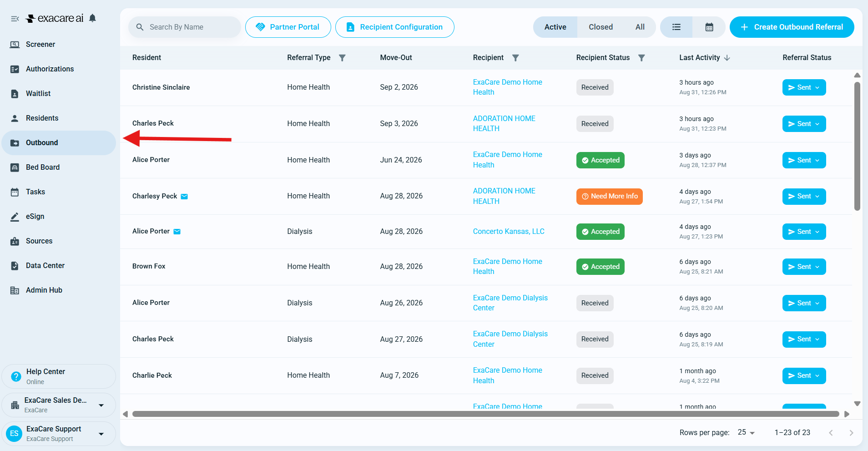Open Sent dropdown for Brown Fox
The image size is (868, 451).
point(804,267)
